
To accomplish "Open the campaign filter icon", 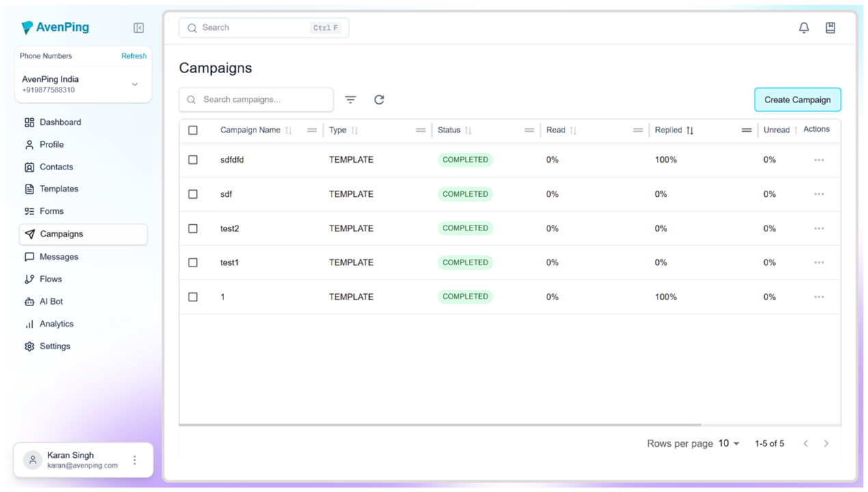I will 351,100.
